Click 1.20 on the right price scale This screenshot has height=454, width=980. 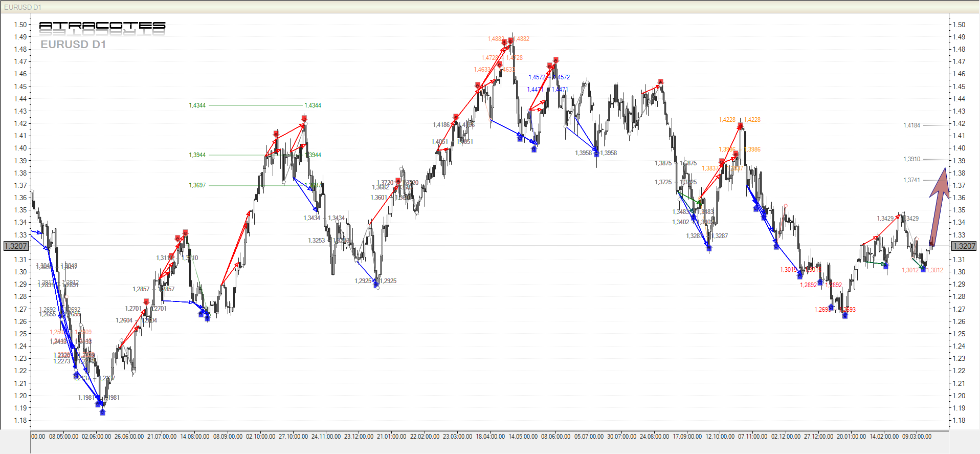click(959, 396)
